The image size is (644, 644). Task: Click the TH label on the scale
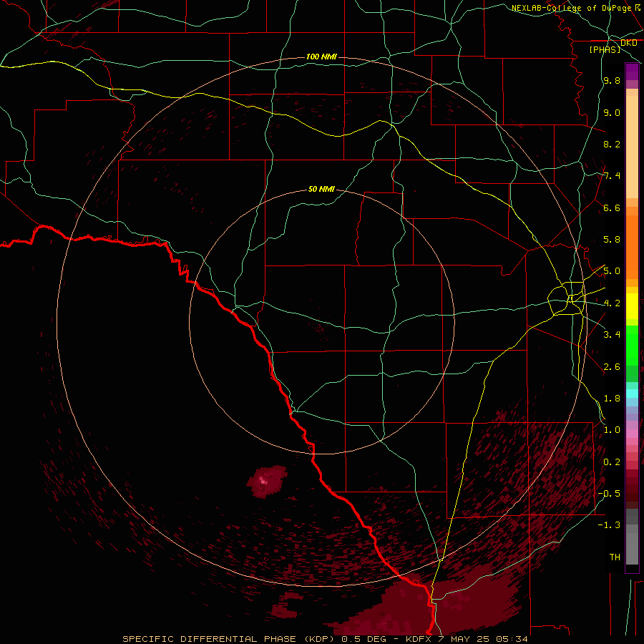click(x=615, y=557)
